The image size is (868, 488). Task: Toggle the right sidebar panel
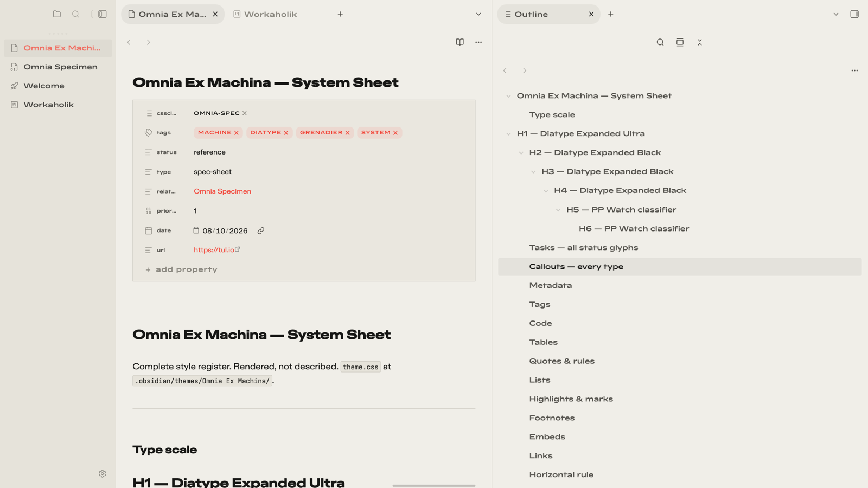coord(854,14)
